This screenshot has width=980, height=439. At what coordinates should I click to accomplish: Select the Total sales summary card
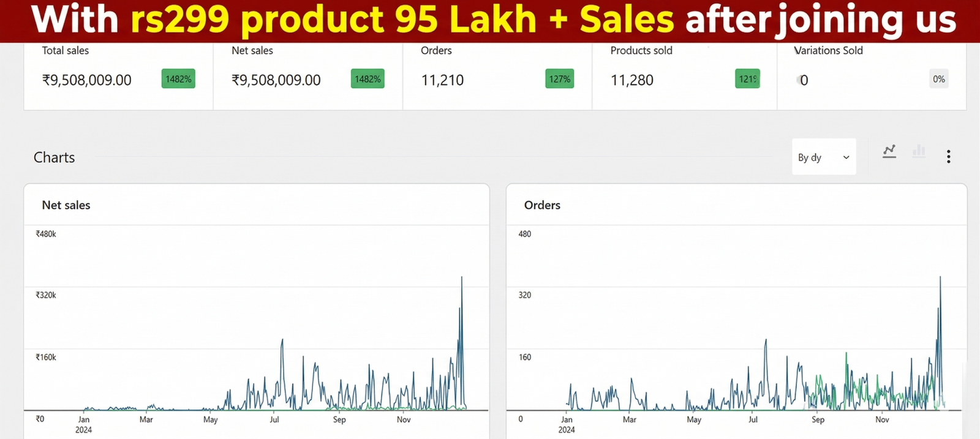(x=118, y=77)
